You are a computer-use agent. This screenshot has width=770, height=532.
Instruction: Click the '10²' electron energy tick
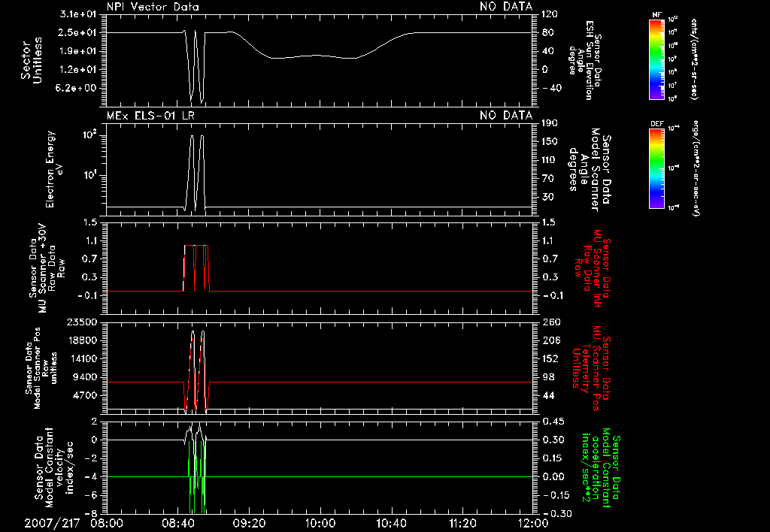pyautogui.click(x=89, y=135)
